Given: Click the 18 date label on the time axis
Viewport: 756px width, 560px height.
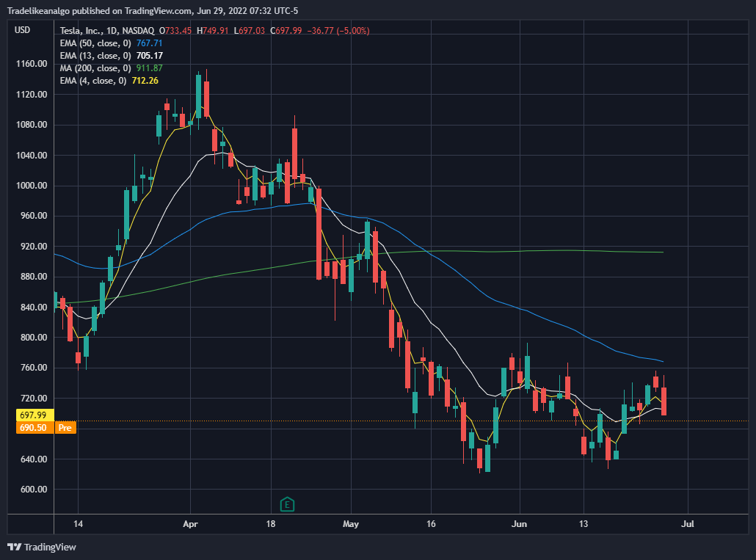Looking at the screenshot, I should 271,524.
